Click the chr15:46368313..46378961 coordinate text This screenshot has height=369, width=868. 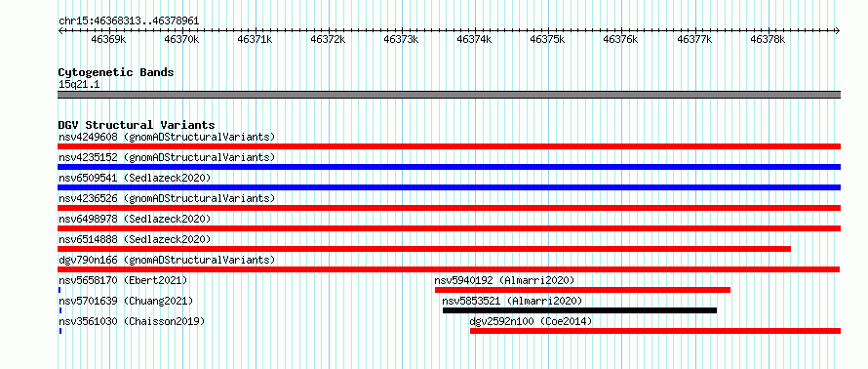[129, 21]
